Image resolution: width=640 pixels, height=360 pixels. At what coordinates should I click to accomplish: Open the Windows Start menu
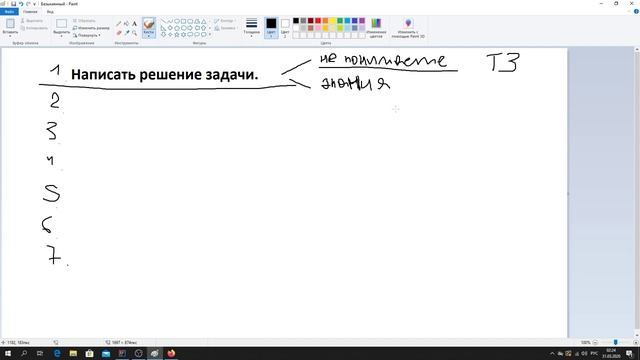[x=8, y=353]
